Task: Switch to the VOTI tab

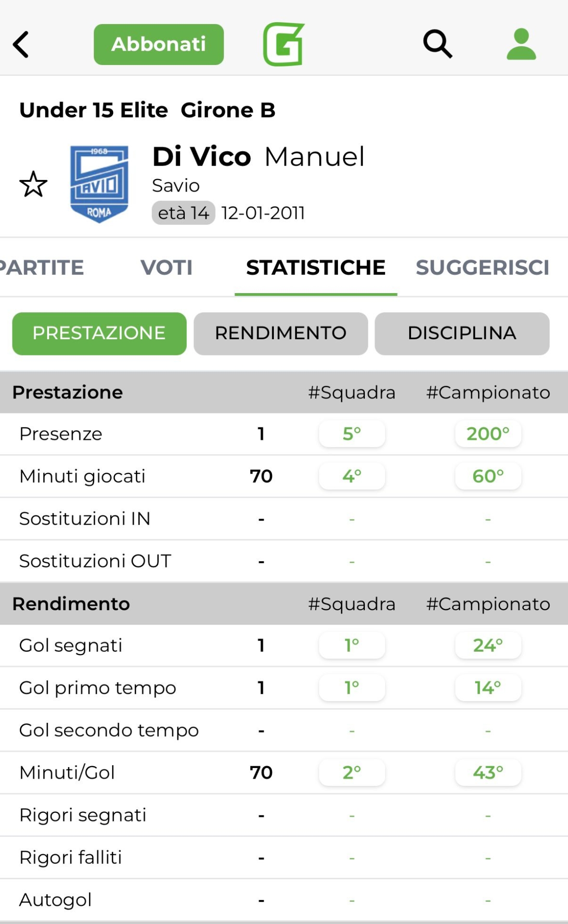Action: pos(167,268)
